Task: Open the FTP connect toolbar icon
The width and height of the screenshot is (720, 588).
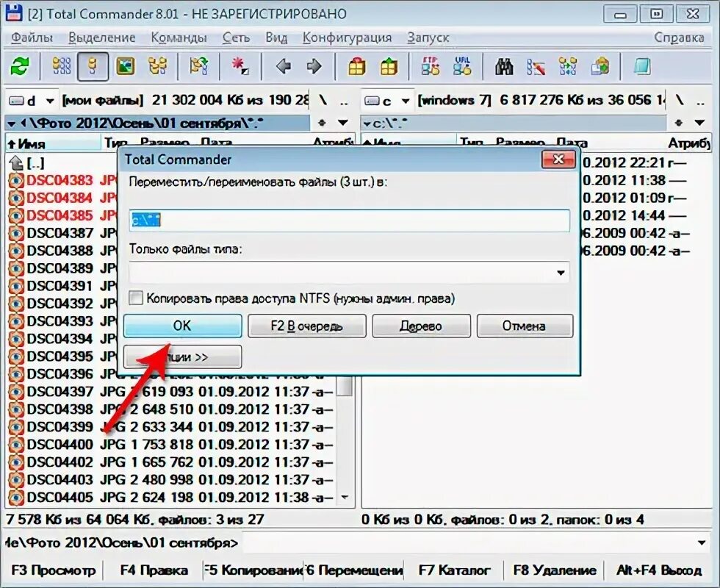Action: point(431,67)
